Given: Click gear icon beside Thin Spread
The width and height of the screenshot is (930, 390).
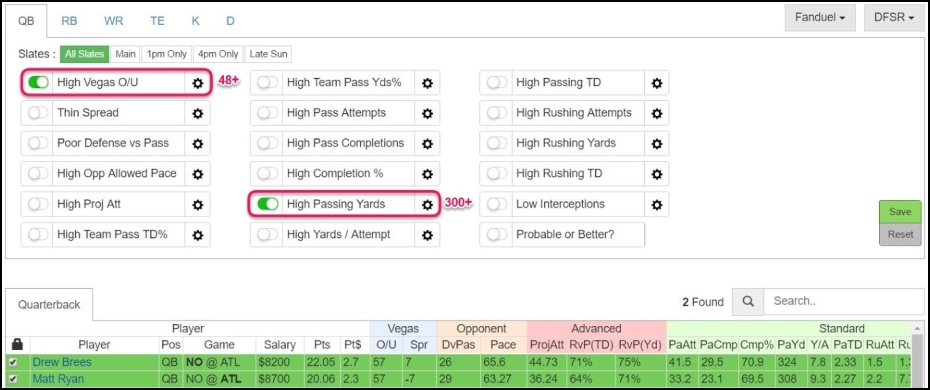Looking at the screenshot, I should 198,113.
